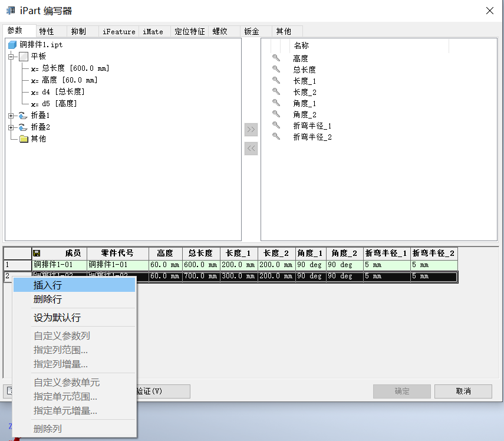The width and height of the screenshot is (504, 441).
Task: Click the key icon beside 高度
Action: (276, 58)
